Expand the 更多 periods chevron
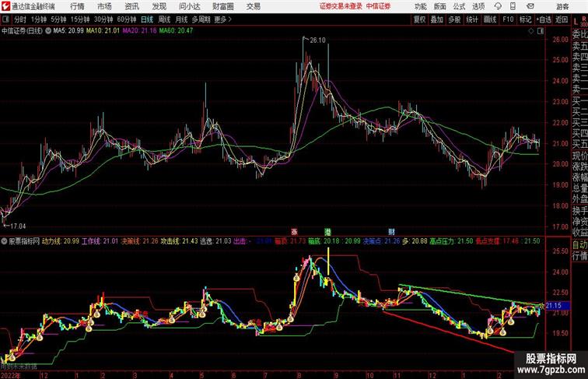Viewport: 588px width, 379px height. click(x=222, y=19)
